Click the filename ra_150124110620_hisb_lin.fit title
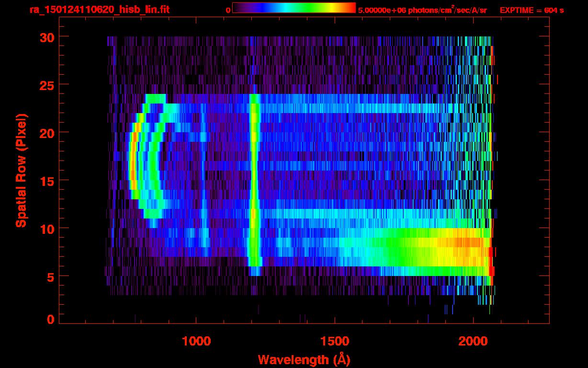 click(99, 10)
